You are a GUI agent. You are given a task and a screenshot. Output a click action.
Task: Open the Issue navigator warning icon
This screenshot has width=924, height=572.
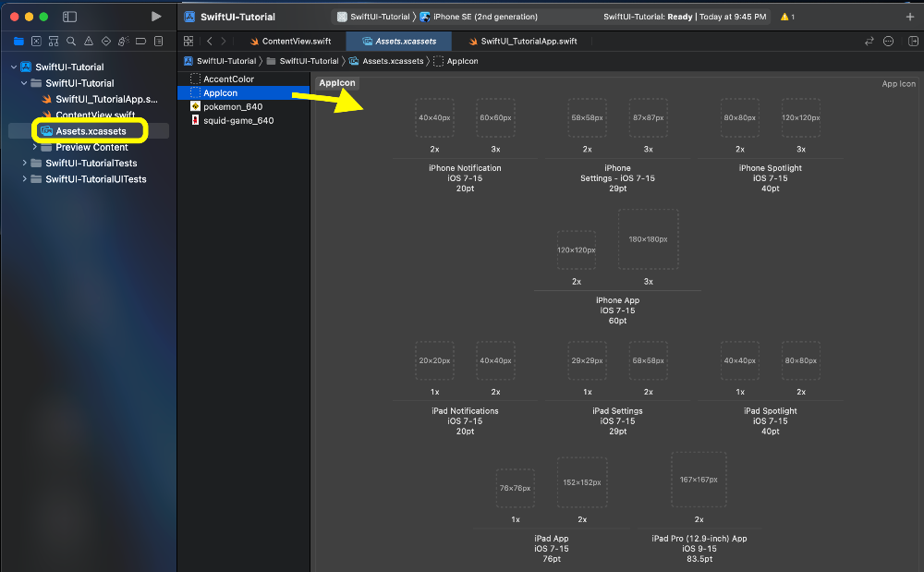pos(88,42)
